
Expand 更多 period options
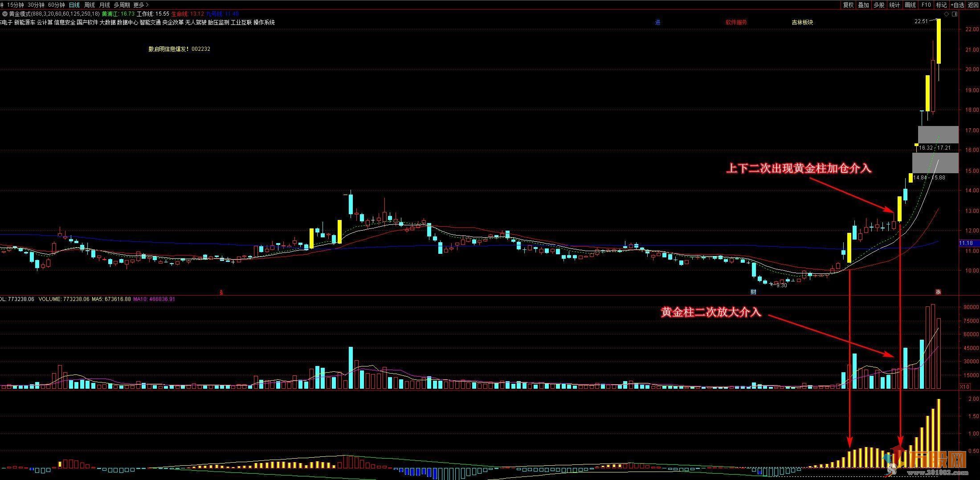[140, 5]
